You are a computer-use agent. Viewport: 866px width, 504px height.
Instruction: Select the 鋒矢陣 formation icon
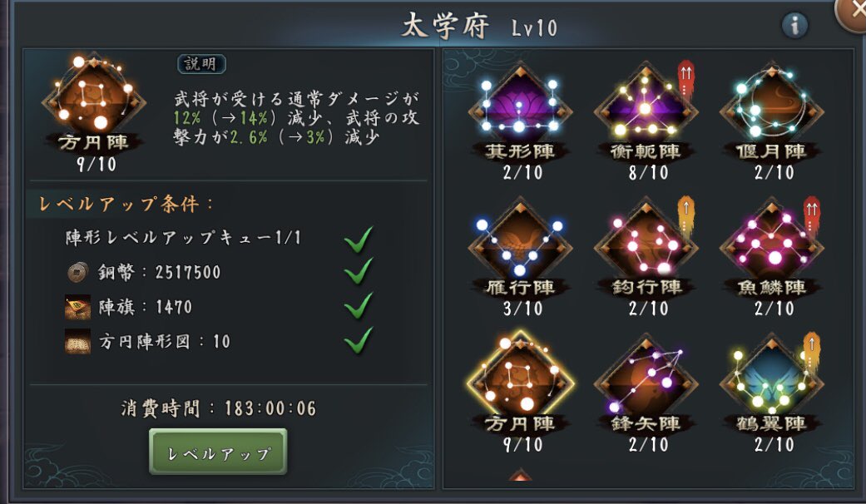pyautogui.click(x=646, y=383)
